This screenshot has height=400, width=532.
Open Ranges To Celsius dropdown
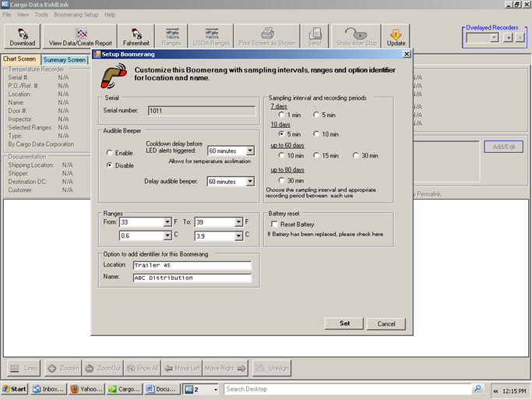pyautogui.click(x=238, y=235)
